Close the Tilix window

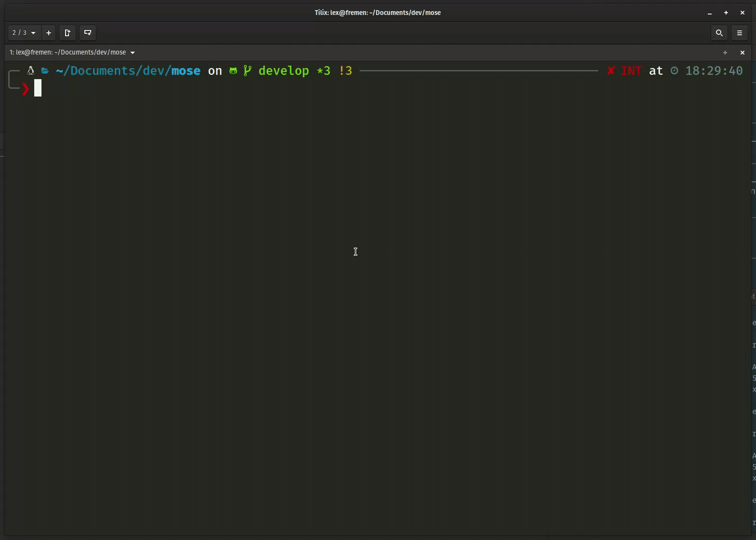click(742, 13)
